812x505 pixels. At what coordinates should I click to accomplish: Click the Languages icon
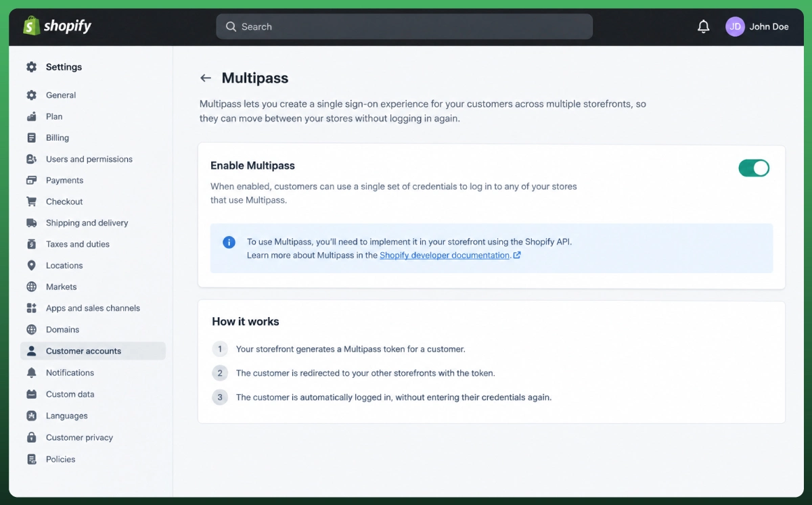tap(31, 416)
